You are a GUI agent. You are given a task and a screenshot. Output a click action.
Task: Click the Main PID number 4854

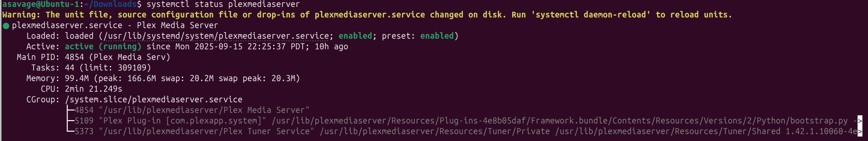(74, 57)
